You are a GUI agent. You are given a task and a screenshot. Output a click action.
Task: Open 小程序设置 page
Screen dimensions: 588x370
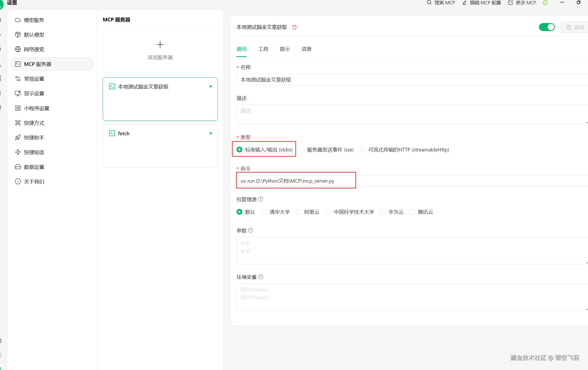(x=52, y=108)
